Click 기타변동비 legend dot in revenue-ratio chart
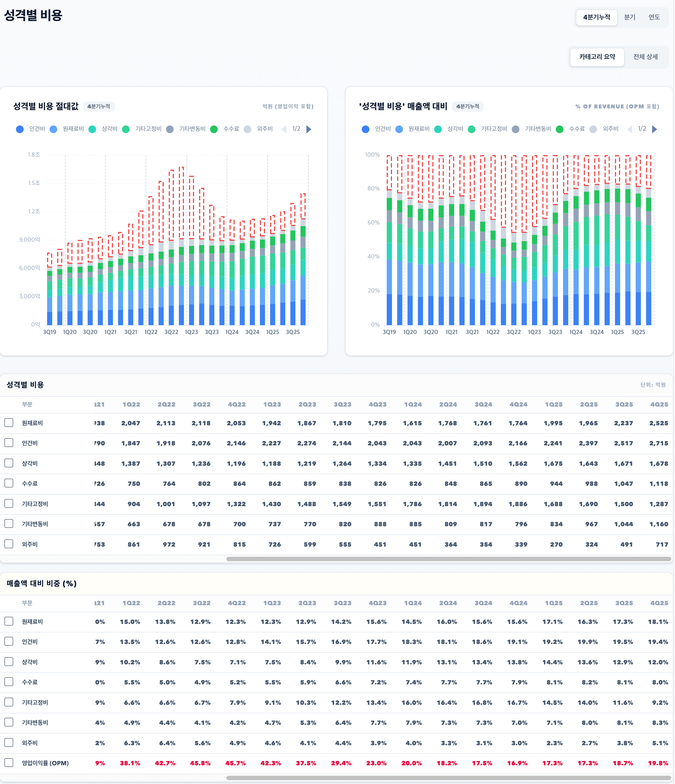The width and height of the screenshot is (675, 784). tap(515, 129)
